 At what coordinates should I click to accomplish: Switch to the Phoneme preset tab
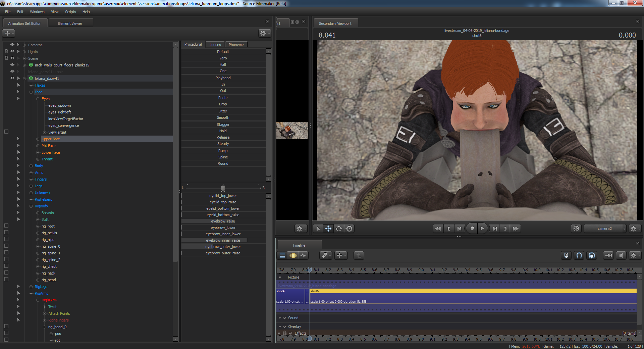pyautogui.click(x=236, y=45)
